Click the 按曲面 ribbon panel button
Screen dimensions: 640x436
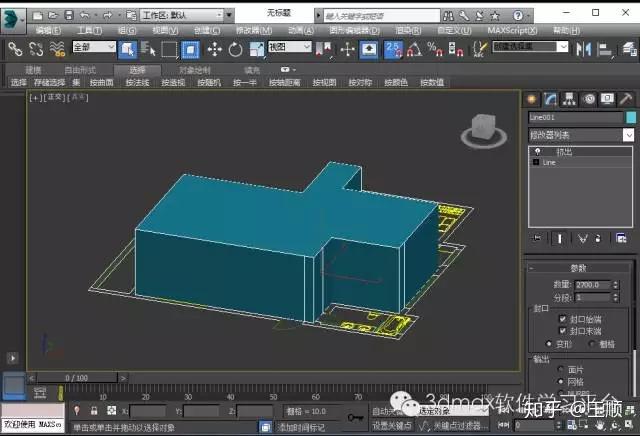click(x=101, y=82)
